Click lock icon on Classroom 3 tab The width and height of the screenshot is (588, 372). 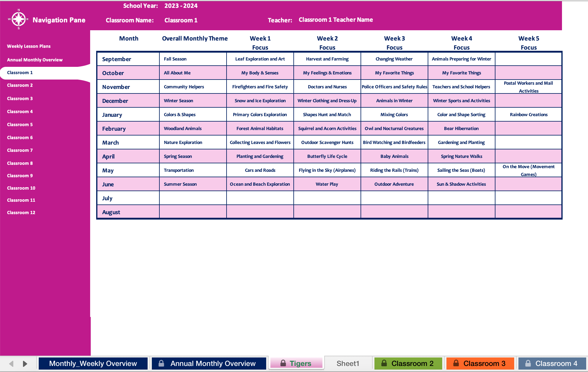(456, 363)
